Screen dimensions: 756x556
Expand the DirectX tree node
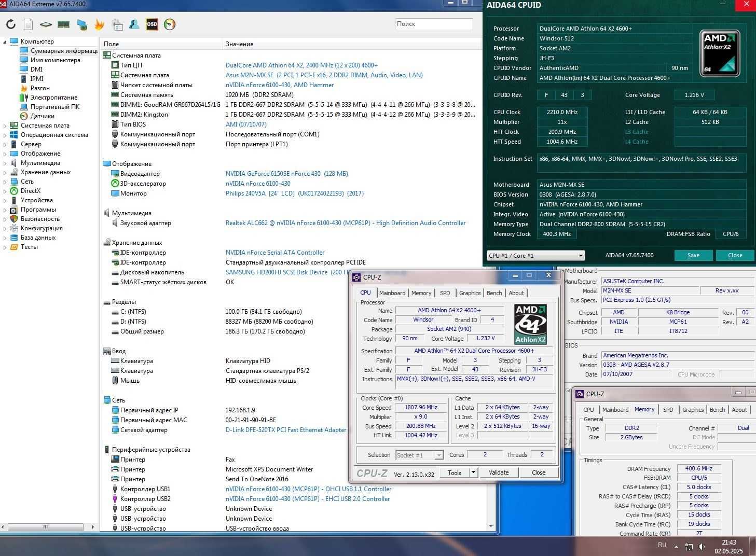5,191
